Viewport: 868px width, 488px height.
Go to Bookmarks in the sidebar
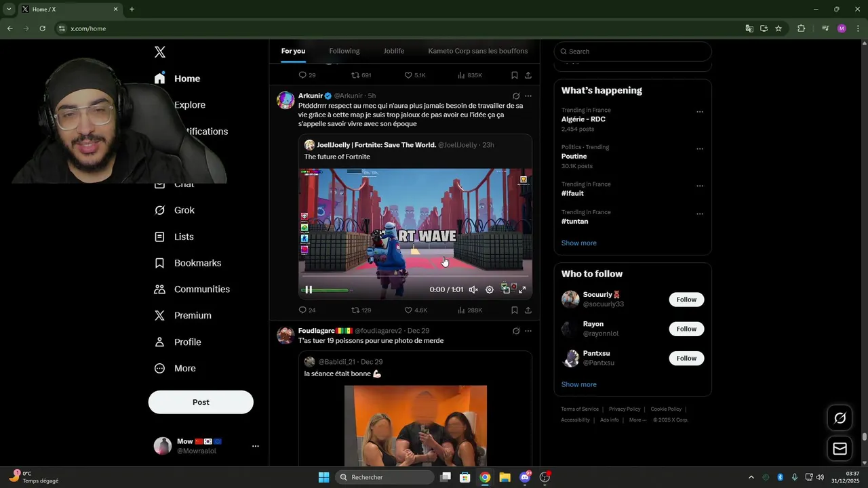coord(188,263)
